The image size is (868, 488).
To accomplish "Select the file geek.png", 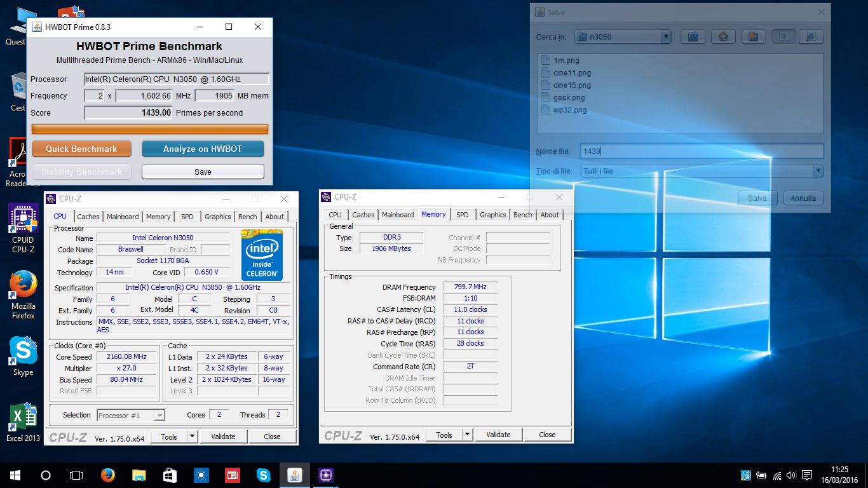I will [563, 97].
